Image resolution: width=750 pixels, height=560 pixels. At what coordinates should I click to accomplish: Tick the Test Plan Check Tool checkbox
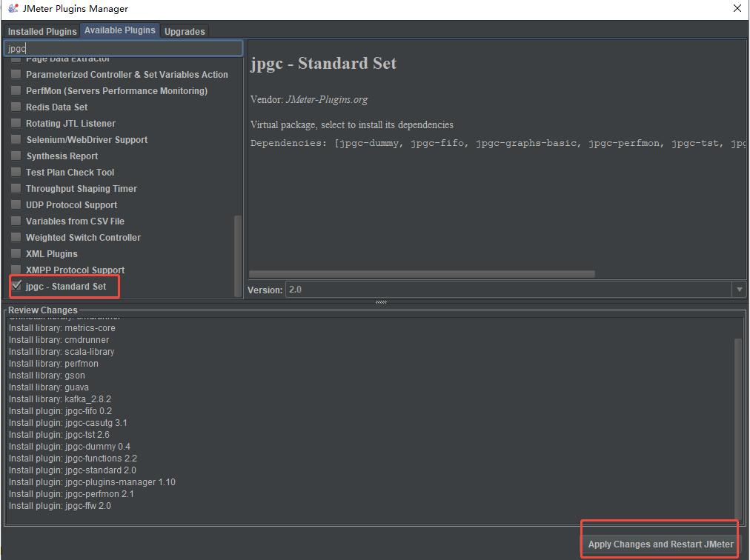[16, 172]
